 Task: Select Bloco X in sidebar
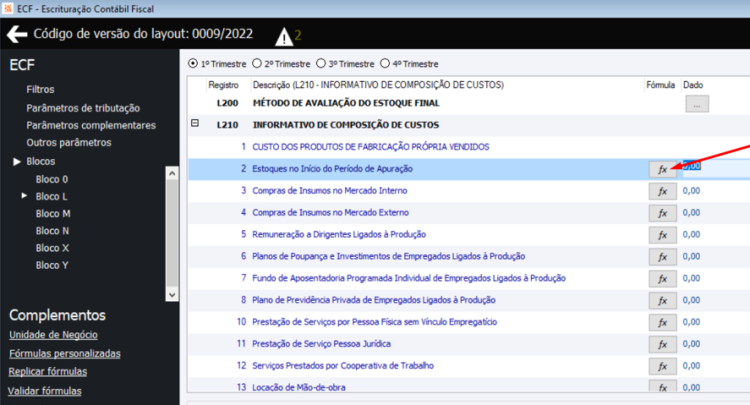click(x=52, y=248)
